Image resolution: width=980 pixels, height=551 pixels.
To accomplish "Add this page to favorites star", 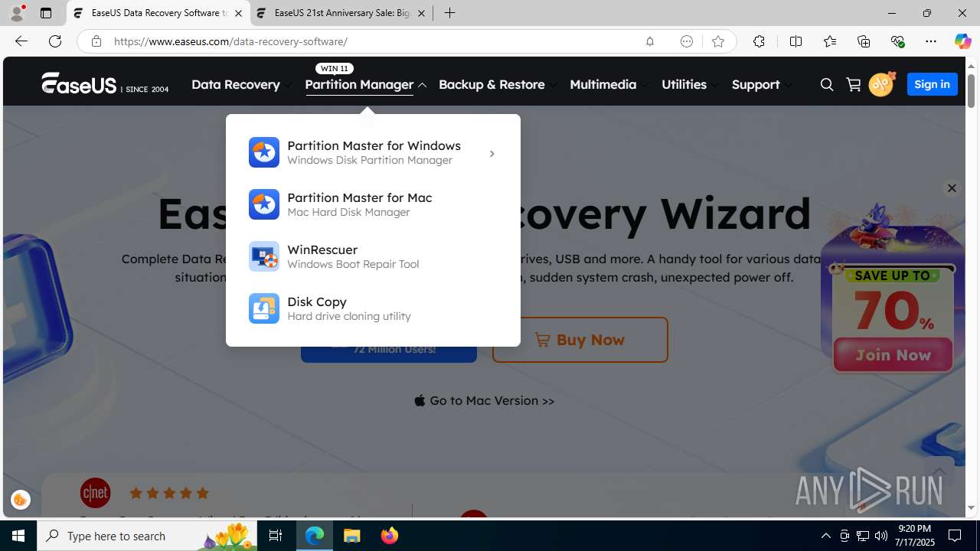I will coord(718,41).
